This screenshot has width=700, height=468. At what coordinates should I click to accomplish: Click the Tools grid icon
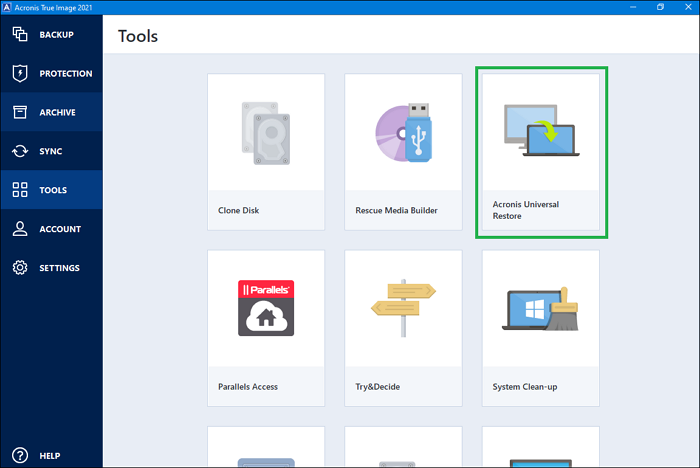pyautogui.click(x=20, y=190)
